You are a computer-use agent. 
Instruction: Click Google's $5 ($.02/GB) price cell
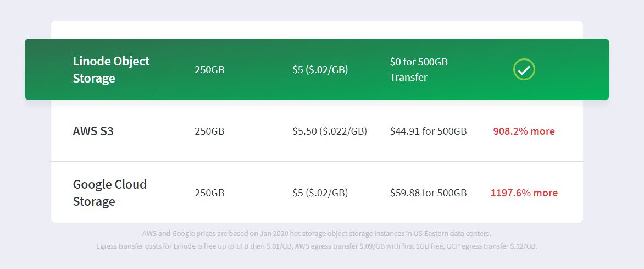pos(320,193)
